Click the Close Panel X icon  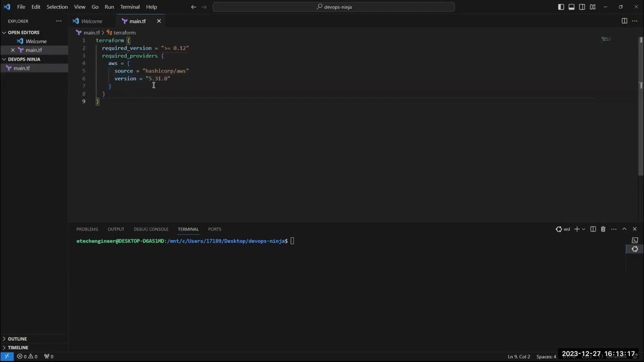point(634,229)
